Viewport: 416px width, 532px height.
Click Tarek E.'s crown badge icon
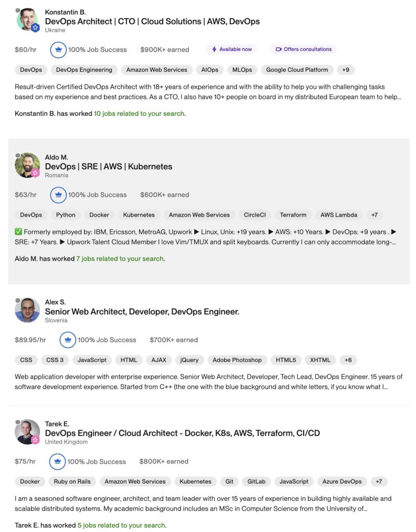(57, 461)
